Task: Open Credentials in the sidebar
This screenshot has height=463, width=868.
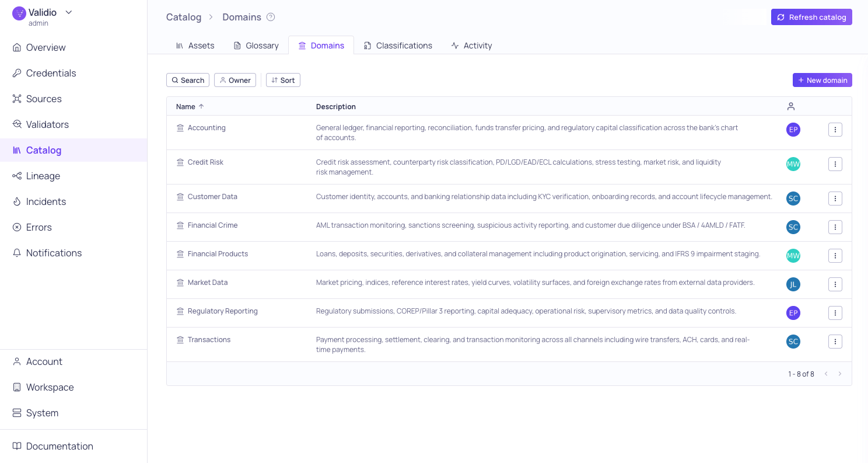Action: point(73,73)
